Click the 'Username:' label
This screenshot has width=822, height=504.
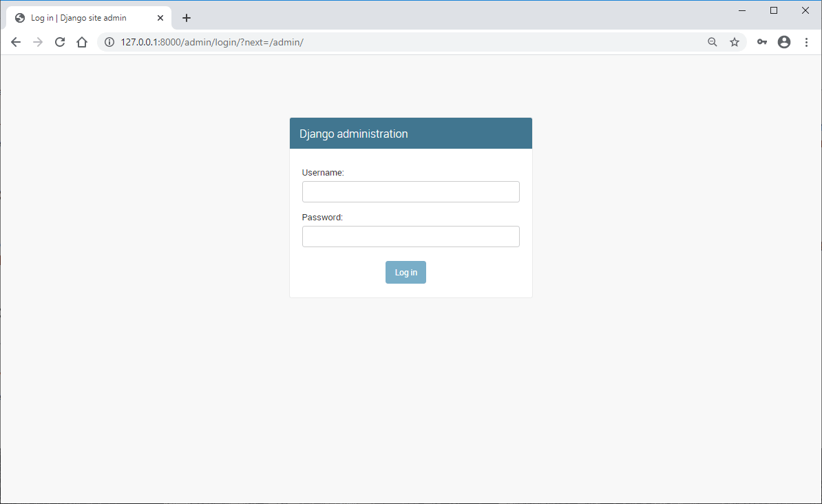click(323, 173)
